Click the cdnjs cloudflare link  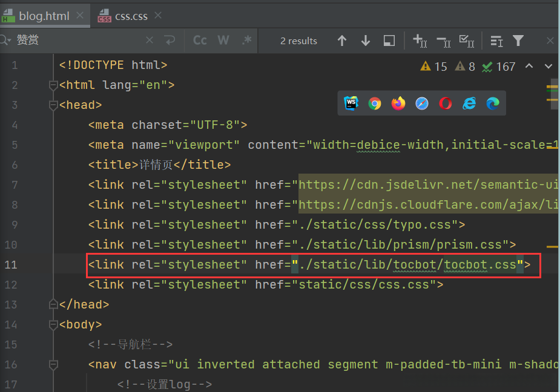coord(428,204)
